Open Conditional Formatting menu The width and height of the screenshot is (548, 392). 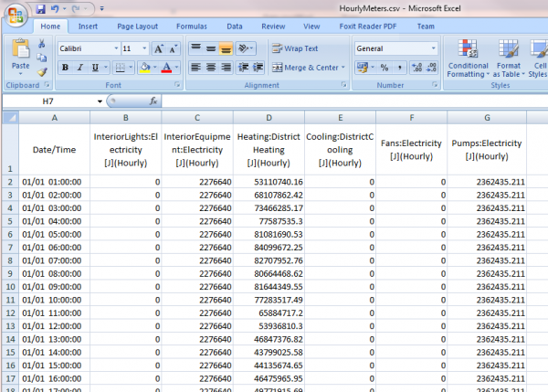click(468, 58)
